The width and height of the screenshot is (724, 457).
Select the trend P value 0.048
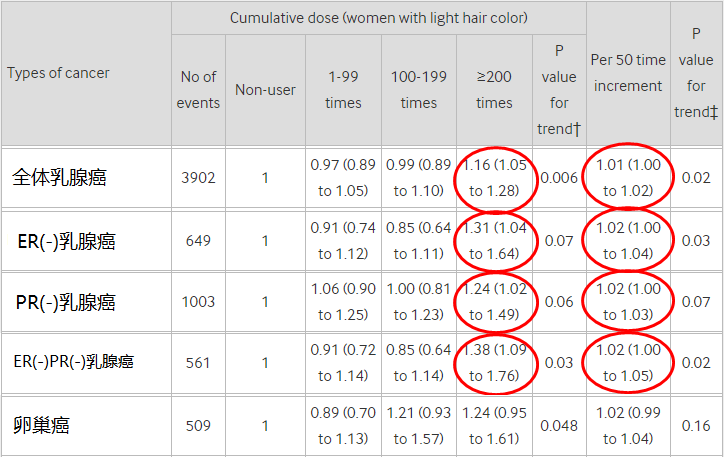click(x=559, y=425)
